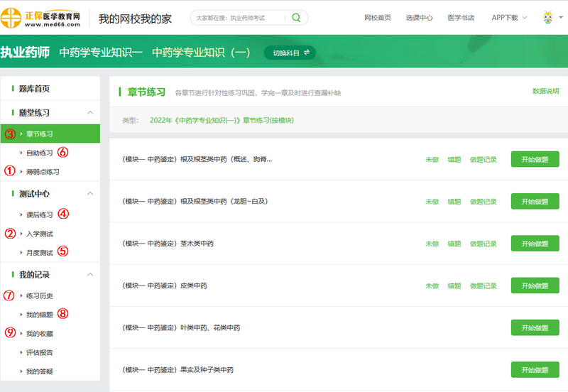Click the search magnifier icon
The width and height of the screenshot is (568, 392).
tap(296, 18)
